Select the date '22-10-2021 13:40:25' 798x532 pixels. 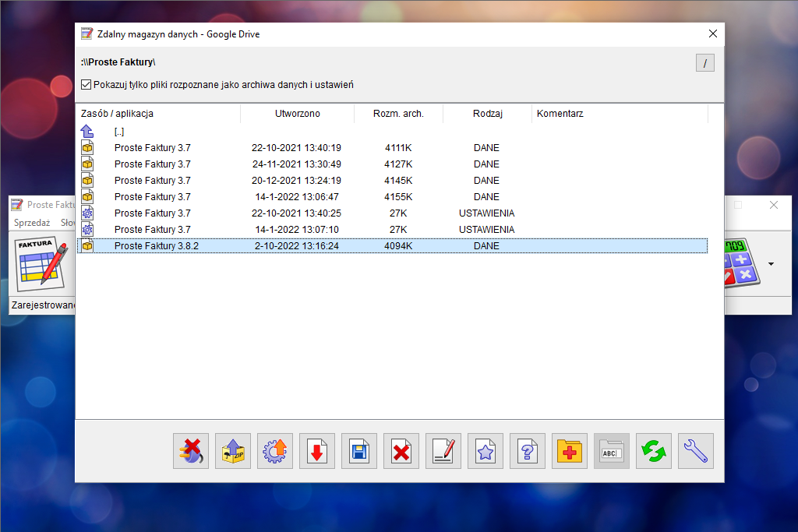[x=296, y=213]
